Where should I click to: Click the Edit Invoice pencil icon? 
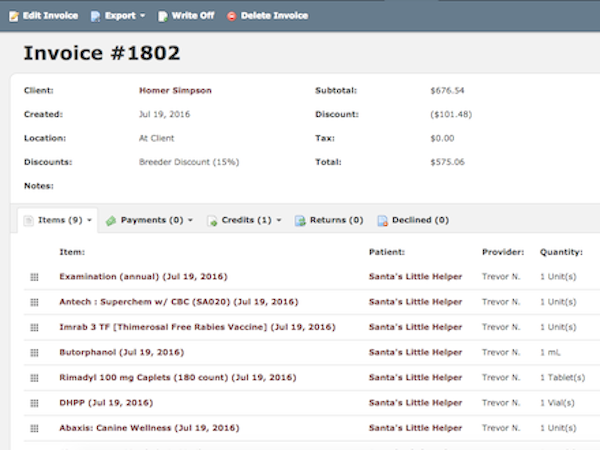[11, 16]
